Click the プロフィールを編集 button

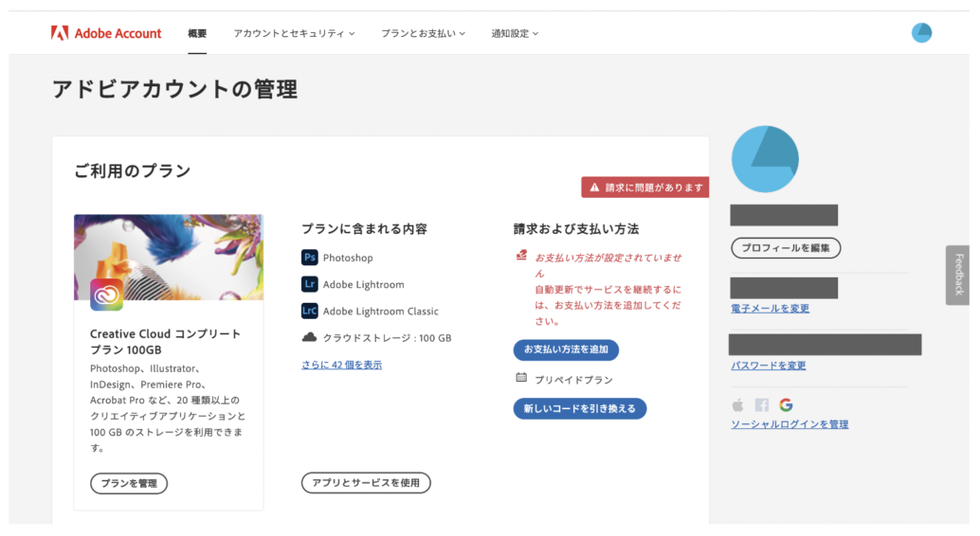point(786,248)
